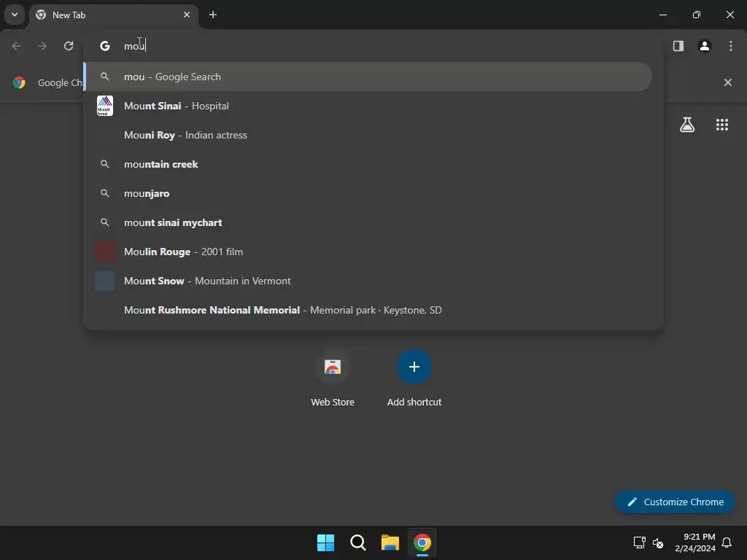Click search icon beside 'mount sinai mychart'
Image resolution: width=747 pixels, height=560 pixels.
click(105, 222)
